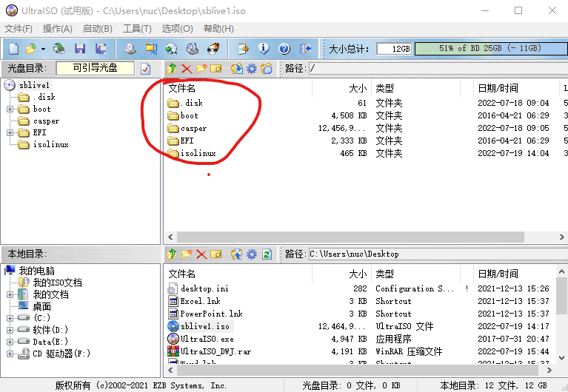Viewport: 568px width, 392px height.
Task: Open the recent files dropdown arrow
Action: tap(43, 49)
